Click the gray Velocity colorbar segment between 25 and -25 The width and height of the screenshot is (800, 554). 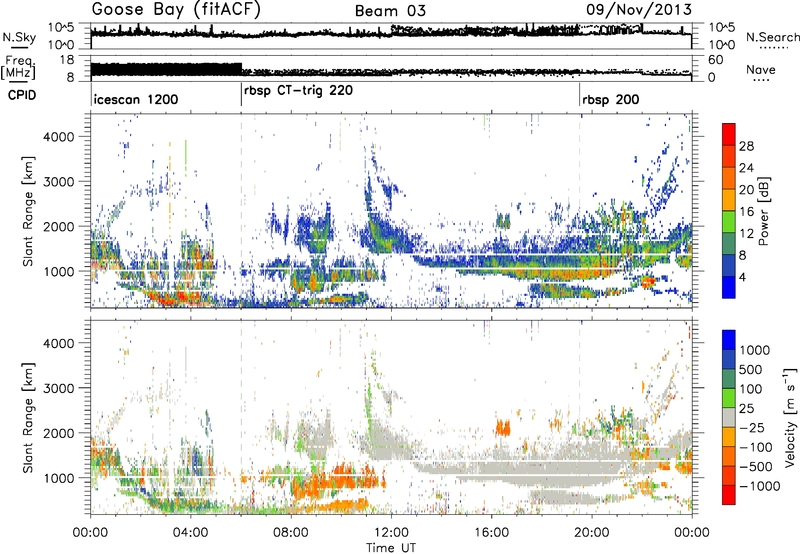point(729,417)
